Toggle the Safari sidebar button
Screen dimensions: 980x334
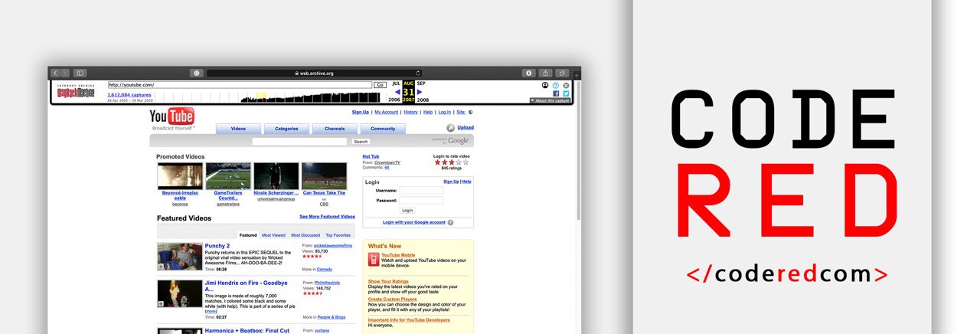pos(80,73)
